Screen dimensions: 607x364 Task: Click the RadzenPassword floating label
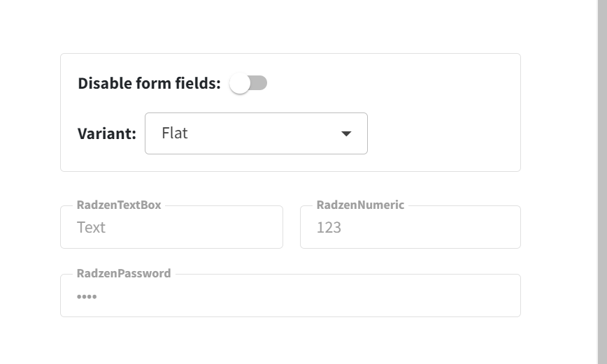click(x=124, y=273)
